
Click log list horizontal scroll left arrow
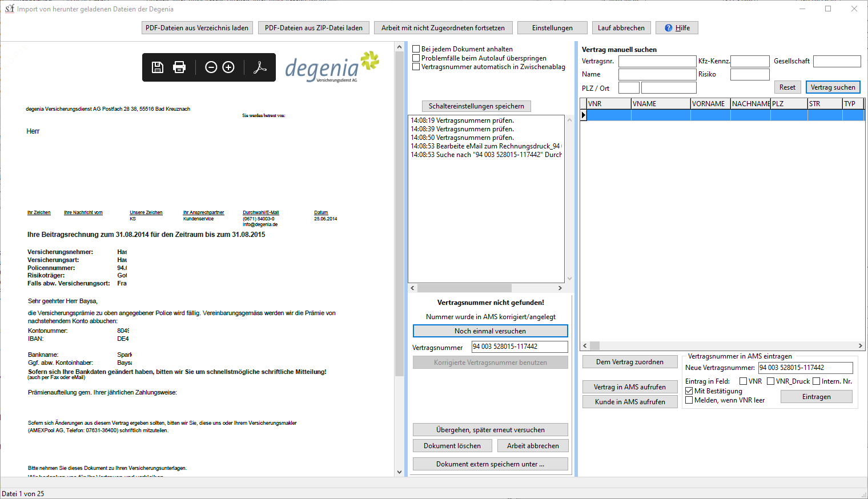(413, 288)
